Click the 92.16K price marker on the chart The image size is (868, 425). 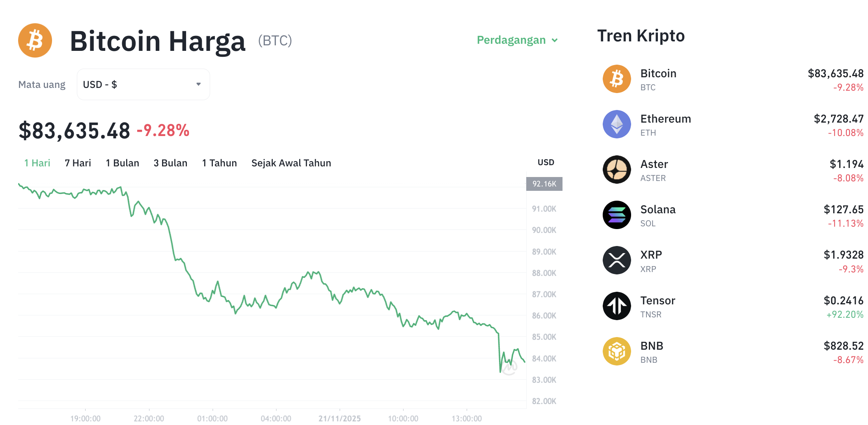click(544, 183)
